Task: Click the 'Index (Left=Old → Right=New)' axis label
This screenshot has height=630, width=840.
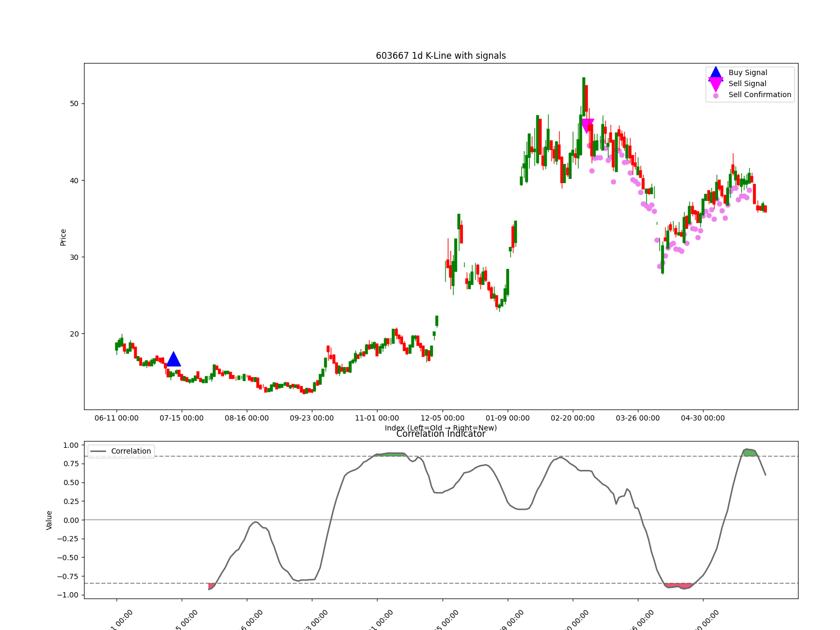Action: pos(441,428)
